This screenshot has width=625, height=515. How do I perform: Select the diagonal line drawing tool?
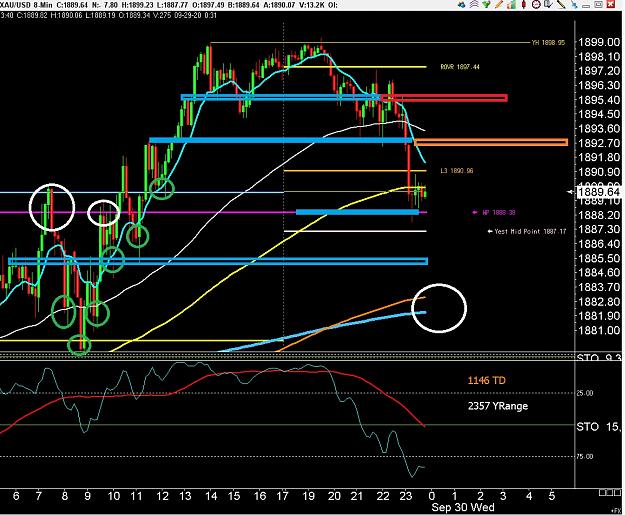(561, 4)
